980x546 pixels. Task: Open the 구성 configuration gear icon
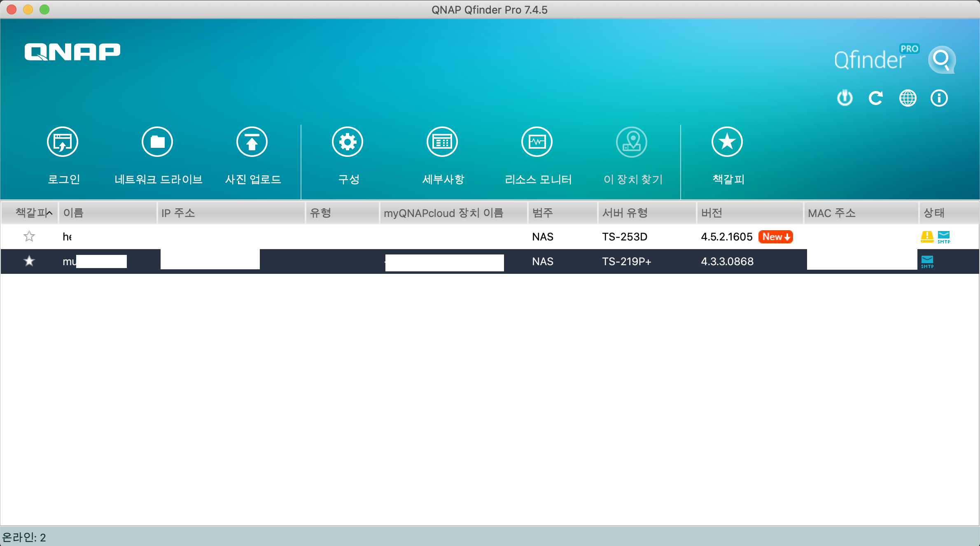[x=348, y=142]
